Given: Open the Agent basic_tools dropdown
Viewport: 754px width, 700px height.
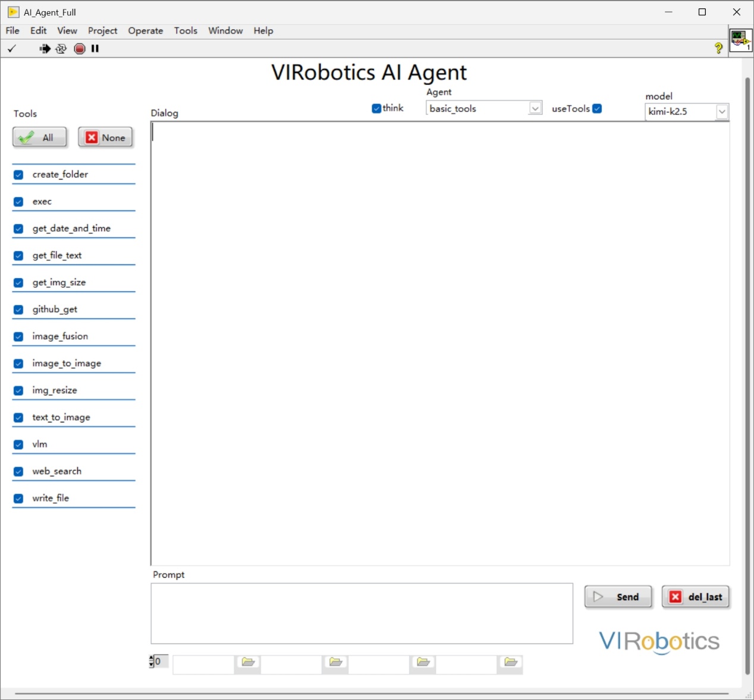Looking at the screenshot, I should pos(535,109).
